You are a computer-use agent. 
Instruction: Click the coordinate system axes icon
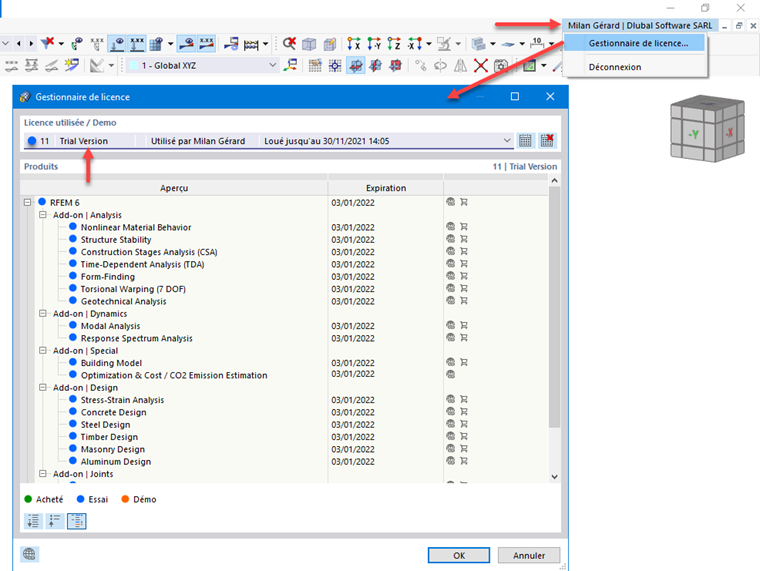(290, 65)
